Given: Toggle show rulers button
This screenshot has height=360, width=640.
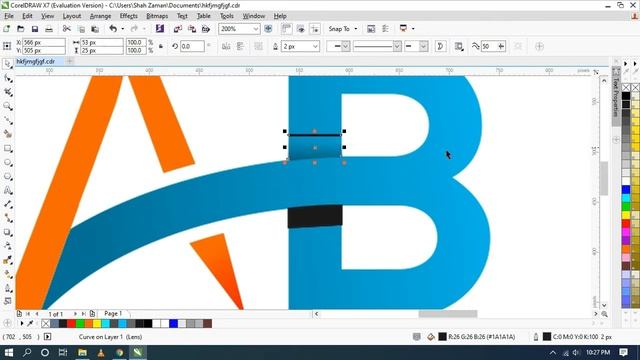Looking at the screenshot, I should tap(287, 29).
